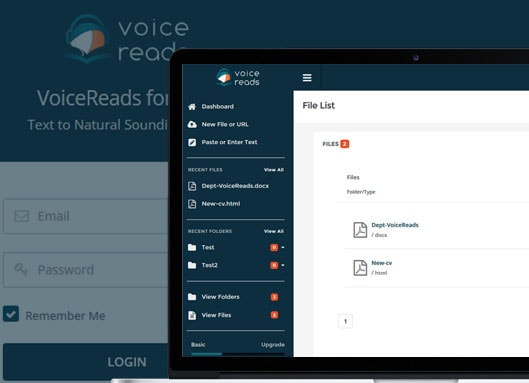Open the Dashboard home icon
The image size is (529, 383).
click(x=192, y=107)
